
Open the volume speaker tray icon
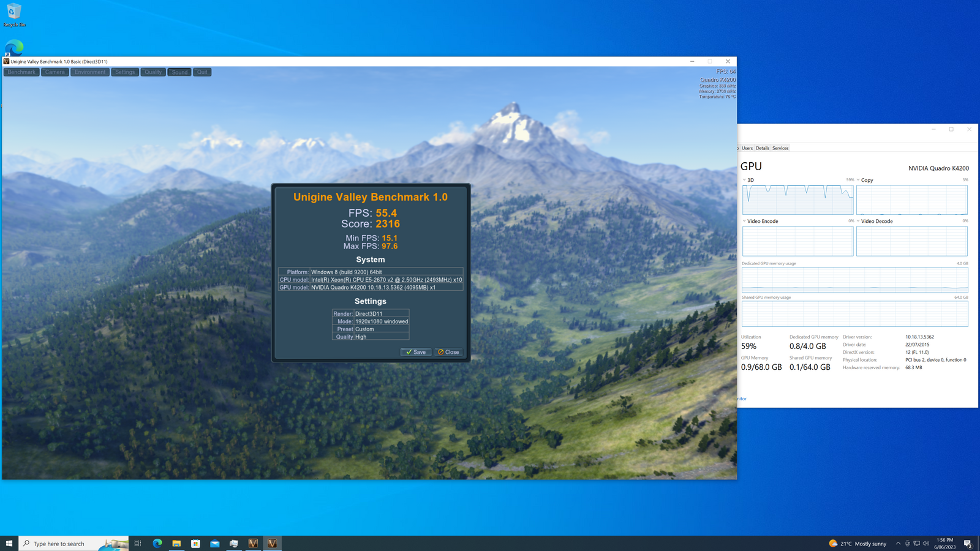coord(926,544)
